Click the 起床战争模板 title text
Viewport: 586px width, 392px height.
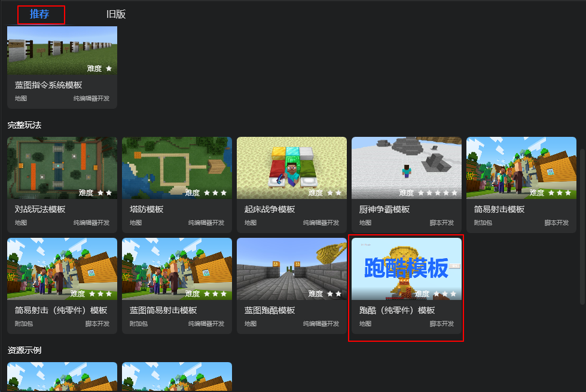(270, 209)
